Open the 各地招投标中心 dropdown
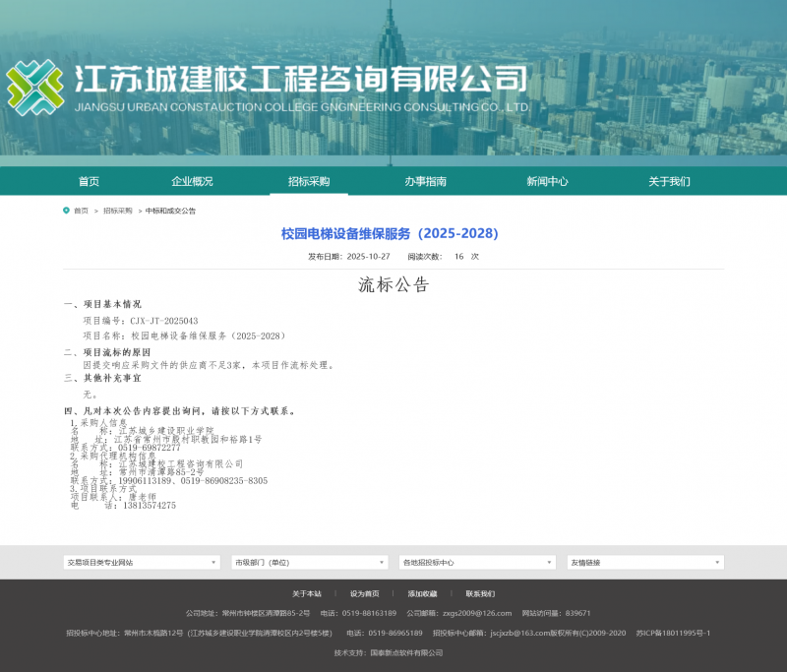Screen dimensions: 787x672 click(476, 560)
